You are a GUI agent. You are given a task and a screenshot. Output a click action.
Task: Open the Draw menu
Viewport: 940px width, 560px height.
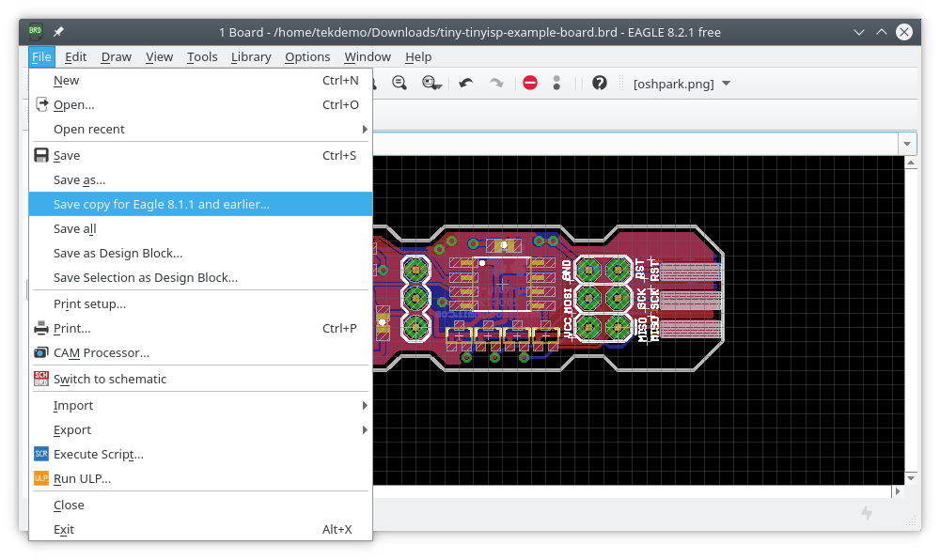(x=117, y=57)
